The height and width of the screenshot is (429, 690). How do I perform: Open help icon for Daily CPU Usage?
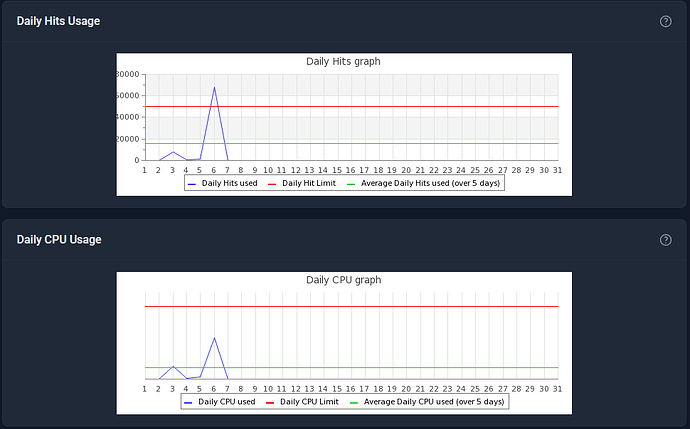[665, 240]
